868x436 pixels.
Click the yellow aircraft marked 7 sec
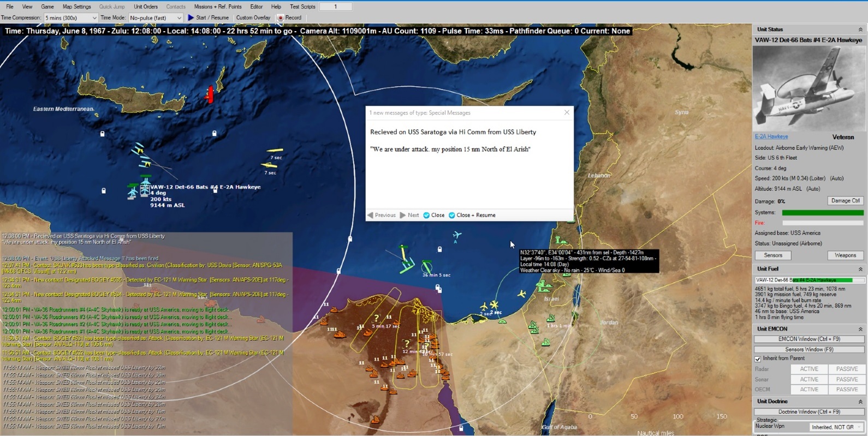(x=275, y=151)
